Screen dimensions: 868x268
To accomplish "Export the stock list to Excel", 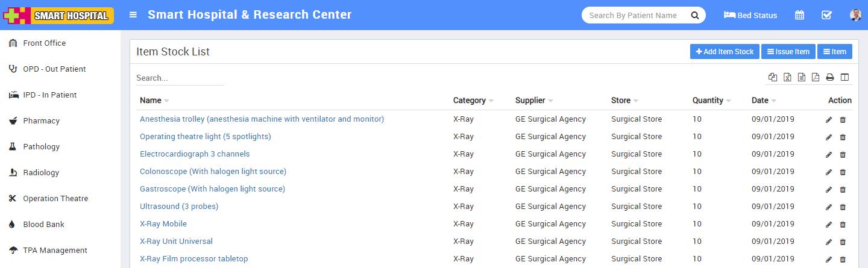I will point(787,77).
